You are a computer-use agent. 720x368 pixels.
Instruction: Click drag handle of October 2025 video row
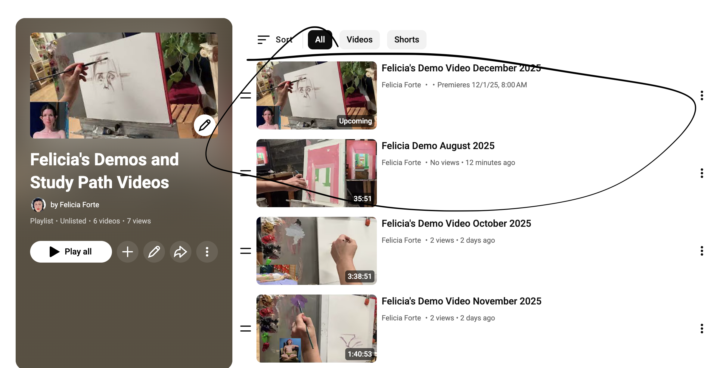[246, 251]
